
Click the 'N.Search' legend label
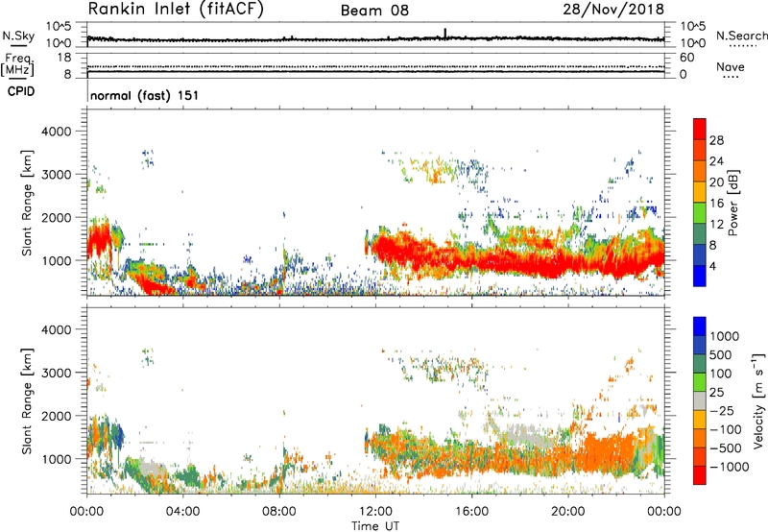click(x=741, y=36)
